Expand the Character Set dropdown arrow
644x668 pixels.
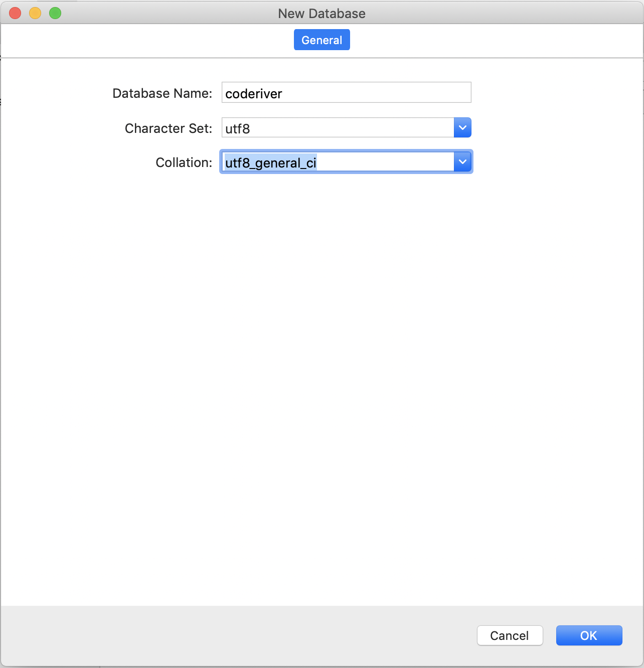click(462, 128)
